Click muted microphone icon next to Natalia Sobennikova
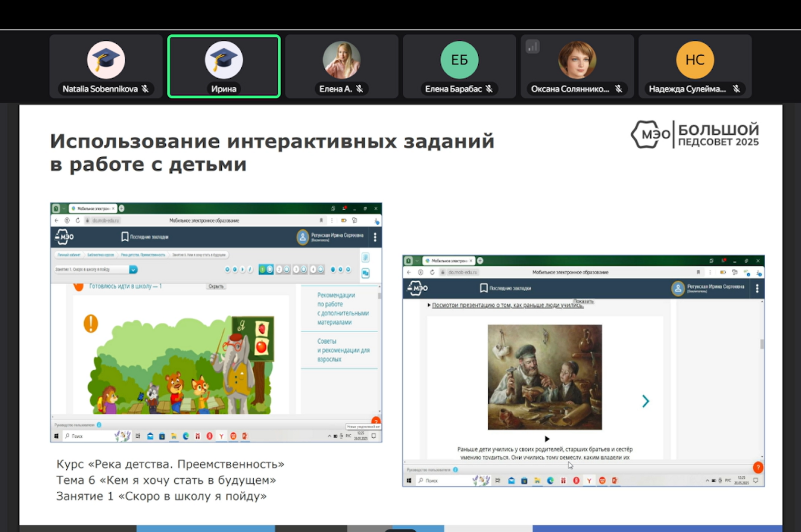 pyautogui.click(x=145, y=89)
